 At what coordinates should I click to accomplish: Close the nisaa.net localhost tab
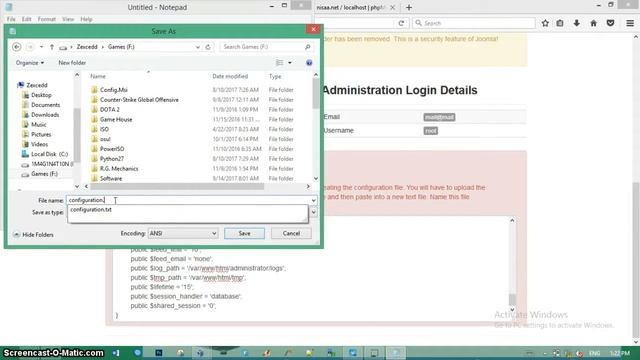point(392,7)
